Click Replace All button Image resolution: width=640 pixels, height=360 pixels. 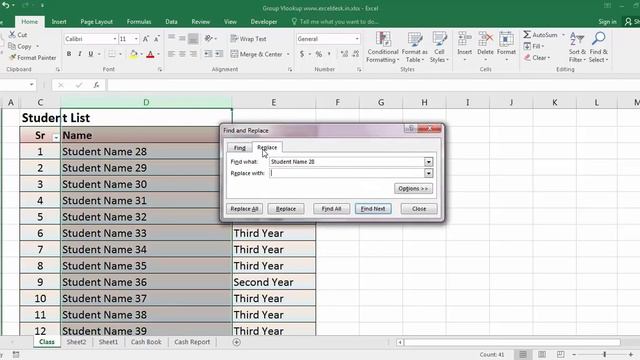[x=244, y=209]
